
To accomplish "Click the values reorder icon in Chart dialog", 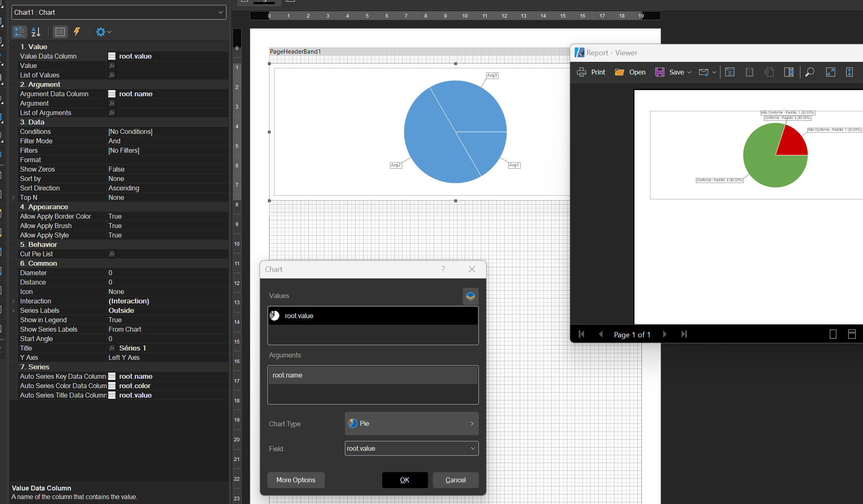I will pos(471,295).
